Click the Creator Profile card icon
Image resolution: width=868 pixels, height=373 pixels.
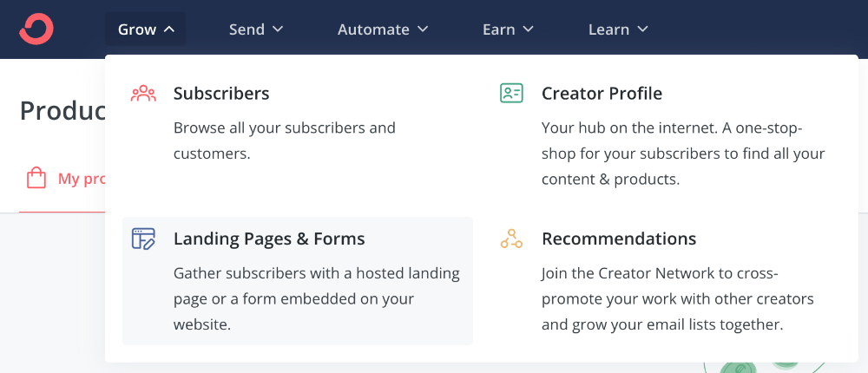511,94
